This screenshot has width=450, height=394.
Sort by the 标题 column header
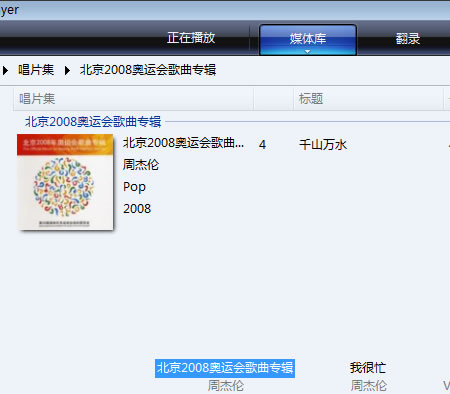point(368,99)
